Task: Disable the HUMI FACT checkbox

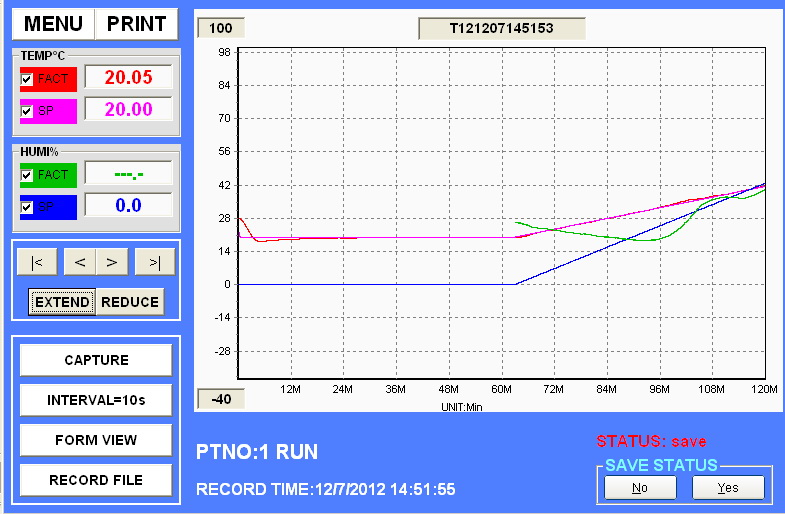Action: pyautogui.click(x=27, y=174)
